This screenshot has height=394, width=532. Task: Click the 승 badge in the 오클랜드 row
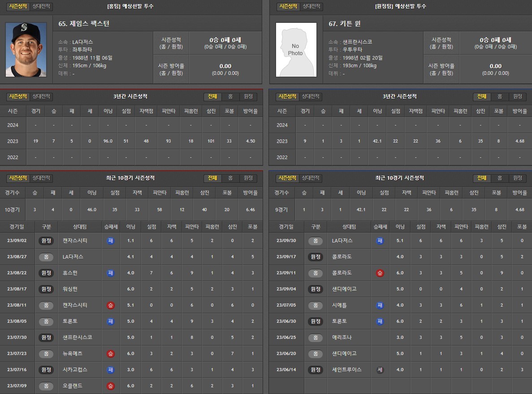(x=111, y=386)
